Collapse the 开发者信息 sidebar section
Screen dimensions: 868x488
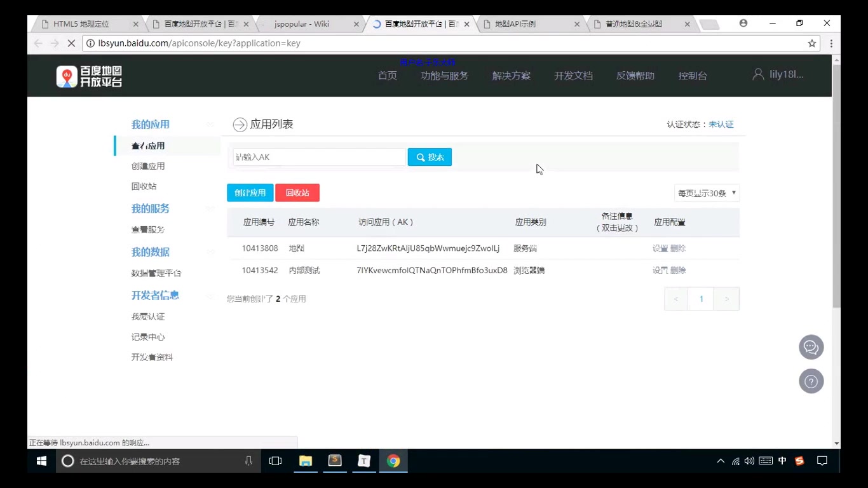point(210,295)
